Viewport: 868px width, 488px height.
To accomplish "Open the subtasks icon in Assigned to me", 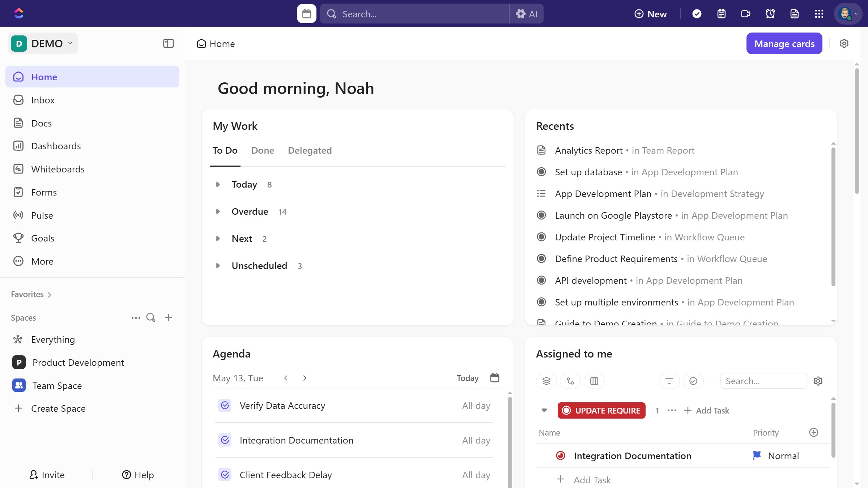I will 570,381.
